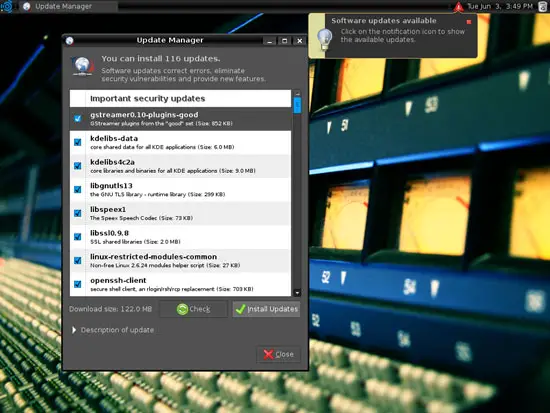550x413 pixels.
Task: Click the Close button with the red X
Action: coord(279,354)
